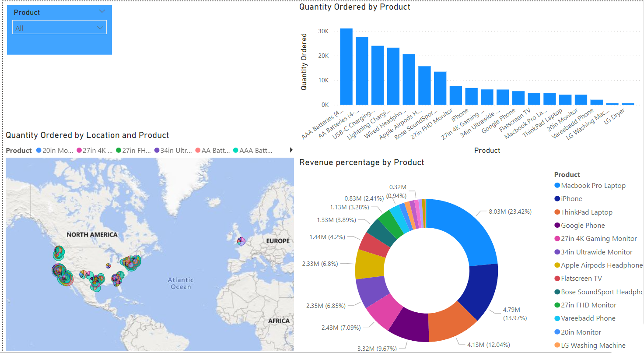Select the Flatscreen TV legend marker

[x=557, y=278]
